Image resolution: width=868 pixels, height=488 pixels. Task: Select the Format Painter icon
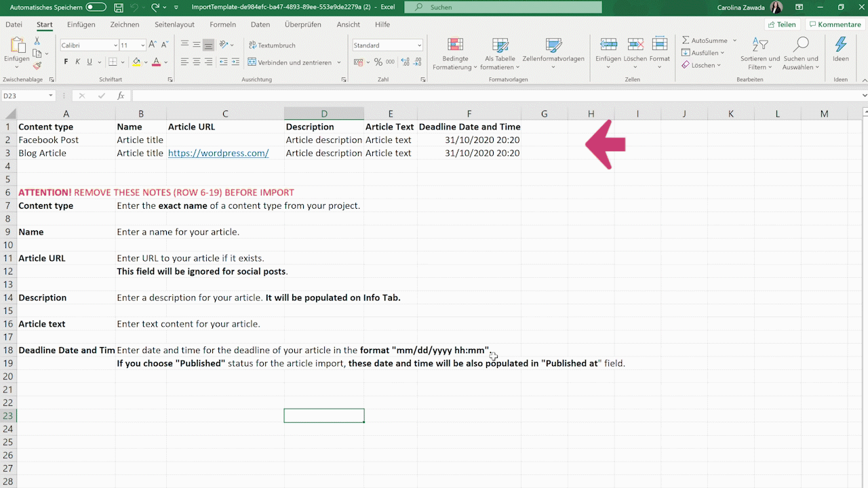point(38,66)
